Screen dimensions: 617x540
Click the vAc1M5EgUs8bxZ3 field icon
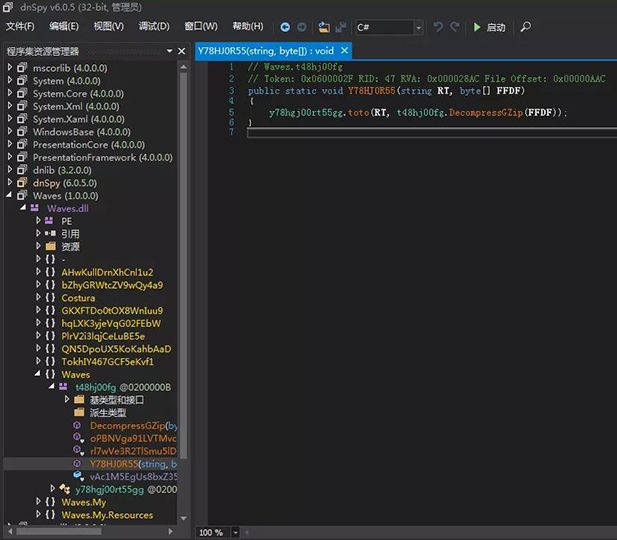(78, 476)
